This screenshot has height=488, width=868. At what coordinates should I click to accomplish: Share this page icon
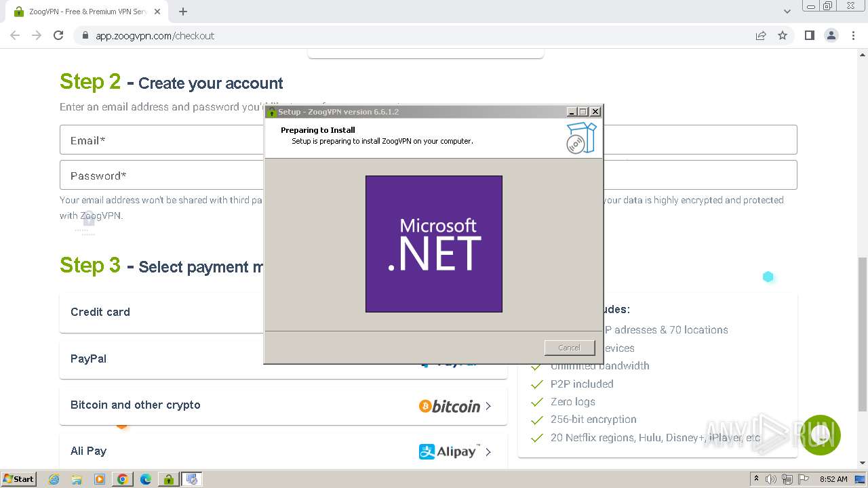(x=761, y=35)
